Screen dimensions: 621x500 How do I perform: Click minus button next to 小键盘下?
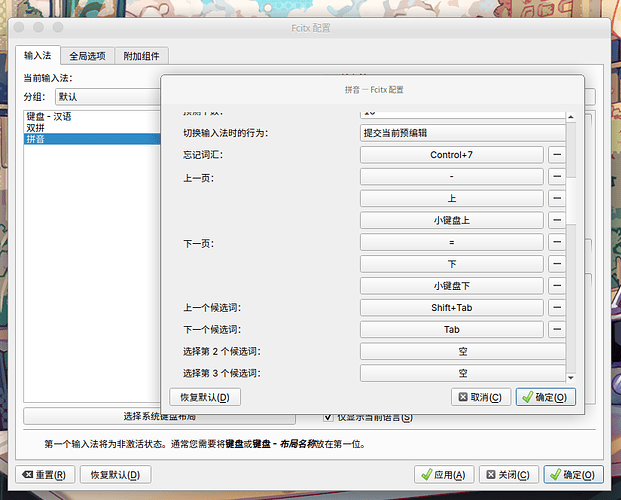pyautogui.click(x=557, y=286)
